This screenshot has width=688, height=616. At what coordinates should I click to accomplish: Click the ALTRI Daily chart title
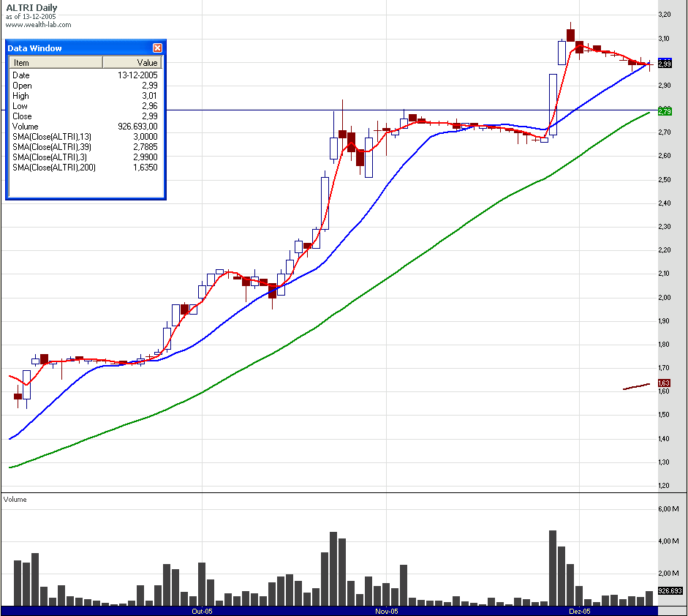(x=31, y=8)
